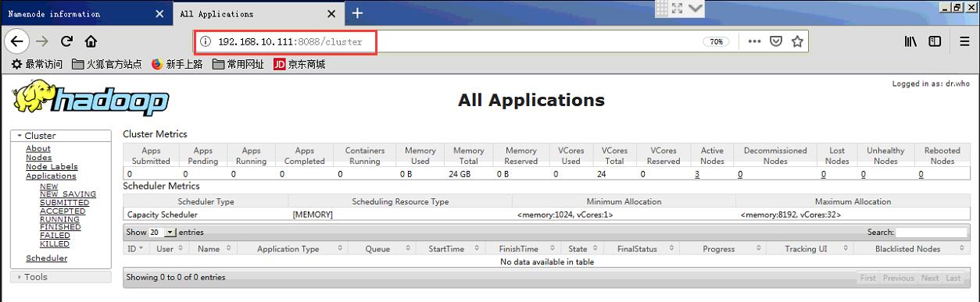Go back with the browser back arrow

point(17,41)
